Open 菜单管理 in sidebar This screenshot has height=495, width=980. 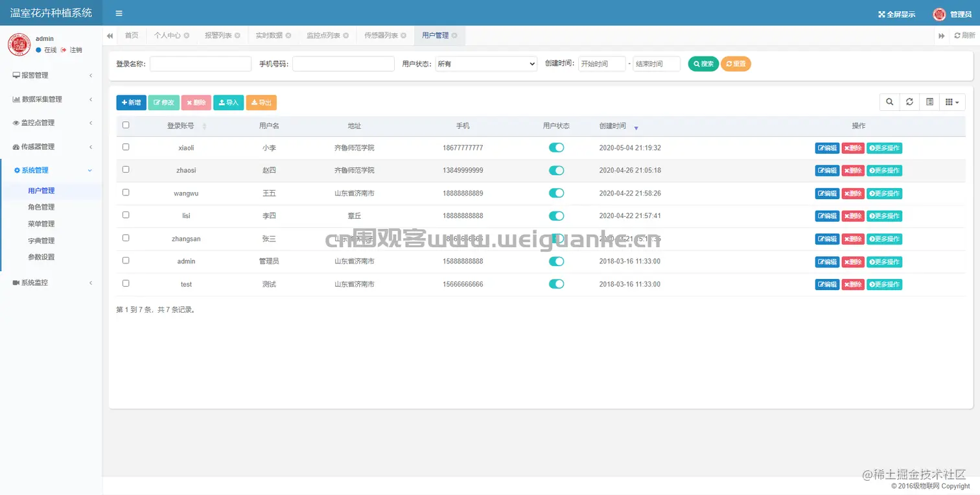pyautogui.click(x=41, y=224)
